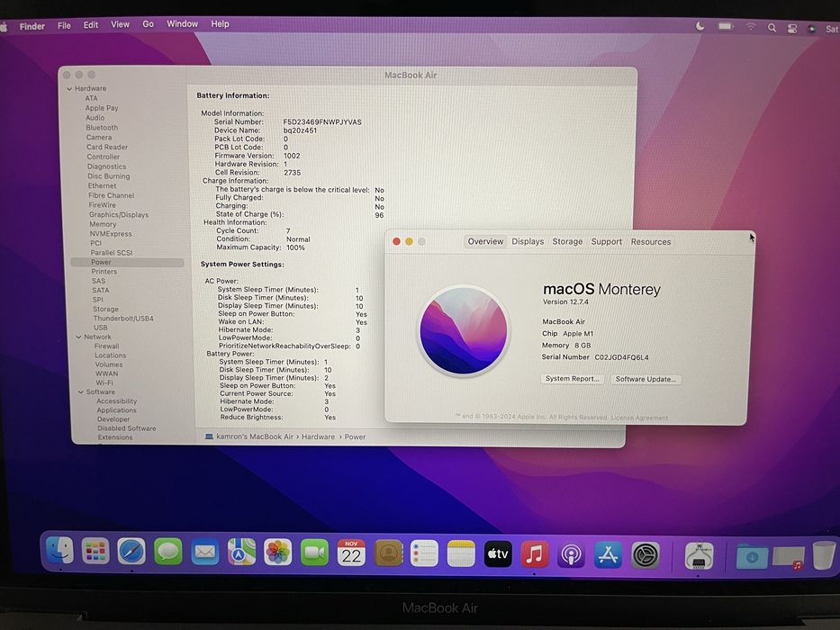Switch to Overview tab
840x630 pixels.
click(485, 241)
